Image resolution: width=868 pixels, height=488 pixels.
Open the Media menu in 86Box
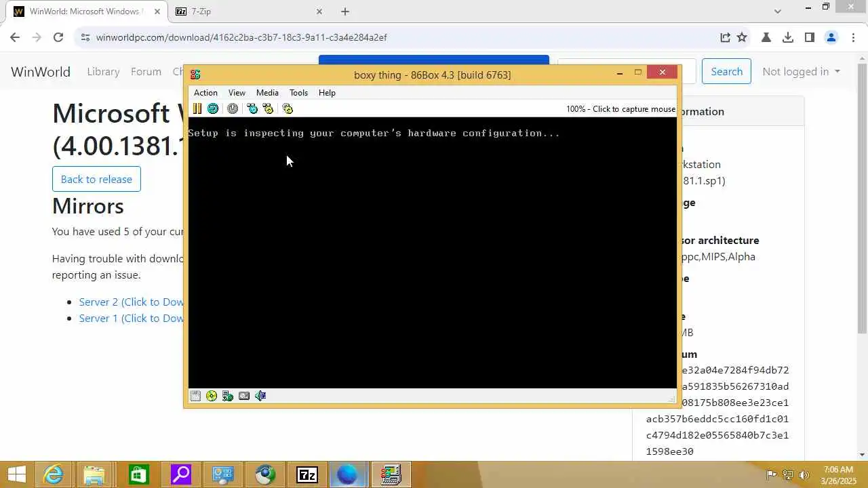click(x=267, y=93)
